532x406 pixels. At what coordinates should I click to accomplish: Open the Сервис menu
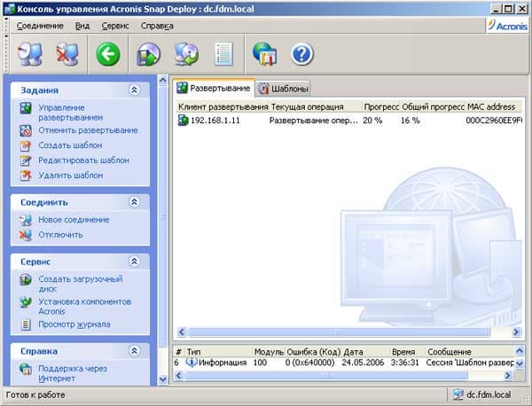pos(115,26)
